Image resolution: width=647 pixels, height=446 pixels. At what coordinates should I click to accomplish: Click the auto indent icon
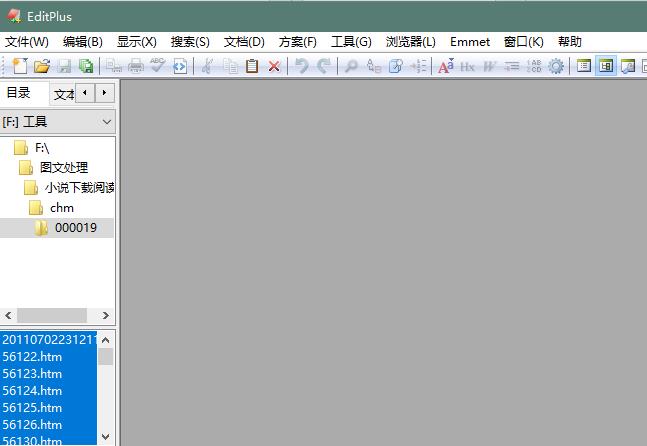point(512,66)
